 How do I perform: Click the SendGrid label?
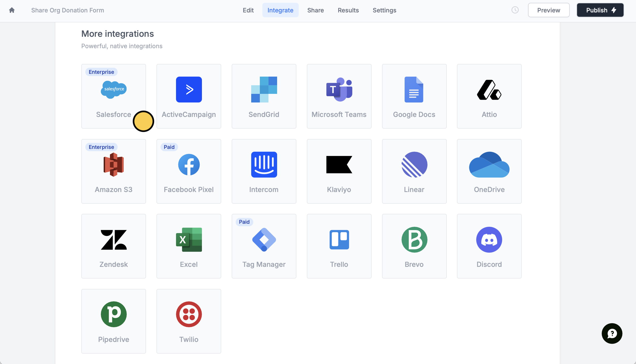(264, 114)
